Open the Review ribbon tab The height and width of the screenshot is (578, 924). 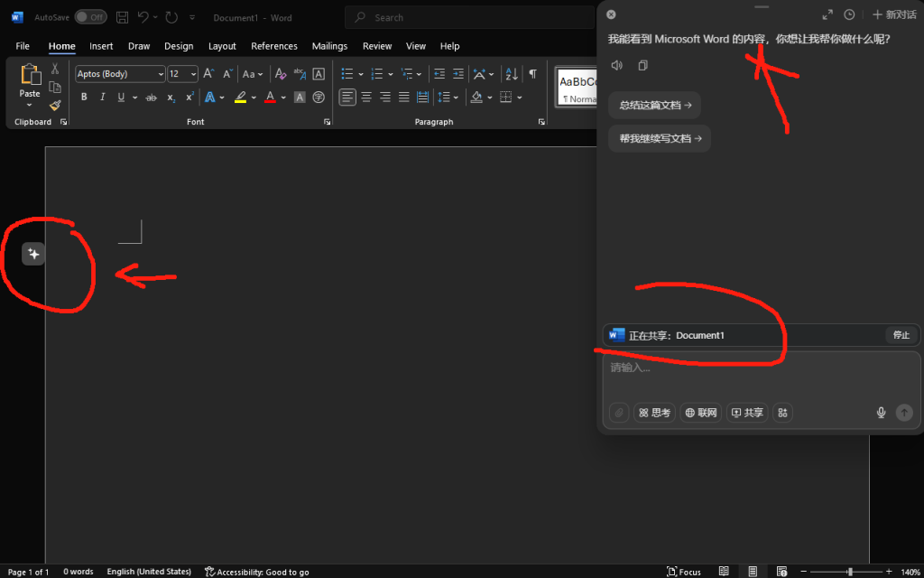(377, 46)
